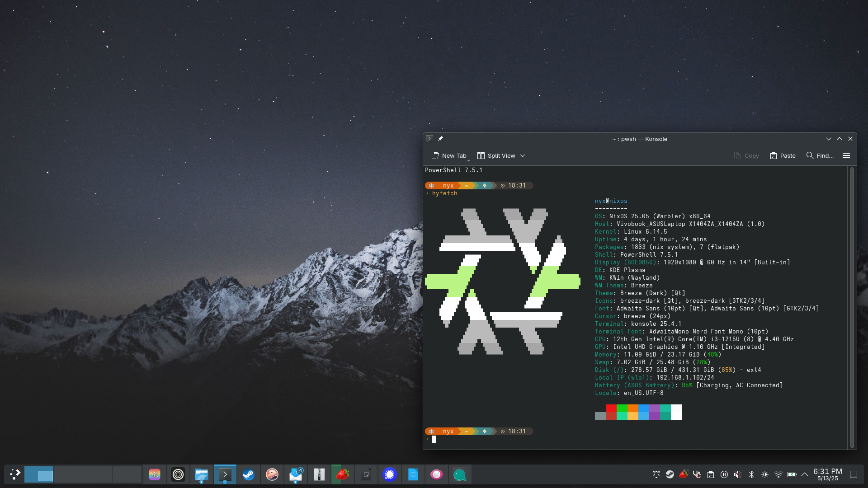The image size is (868, 488).
Task: Open the Steam taskbar launcher
Action: click(248, 474)
